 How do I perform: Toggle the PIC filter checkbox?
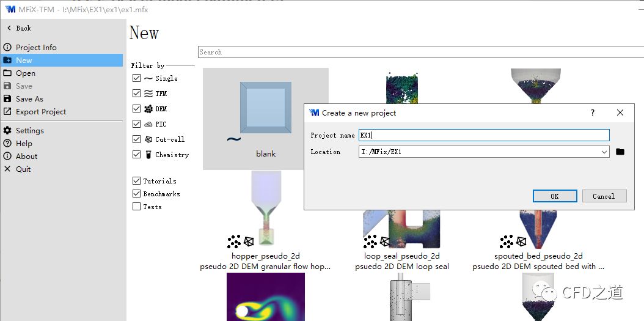tap(137, 124)
